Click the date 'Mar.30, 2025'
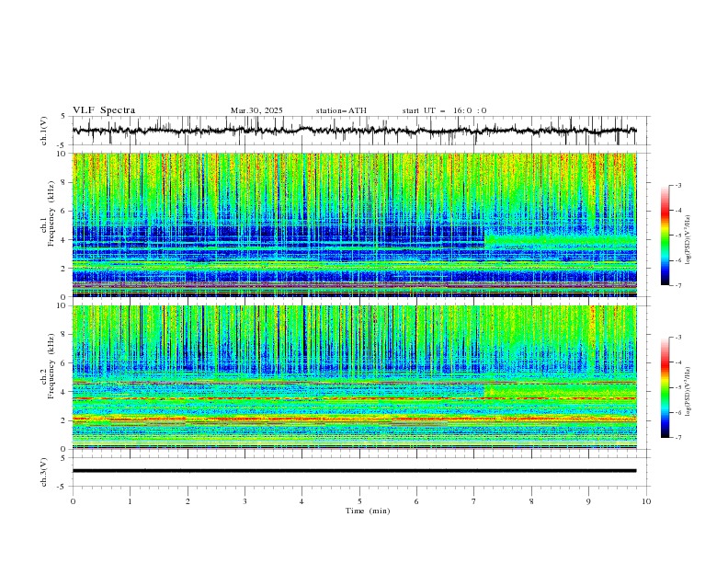Viewport: 728px width, 563px height. [x=256, y=110]
